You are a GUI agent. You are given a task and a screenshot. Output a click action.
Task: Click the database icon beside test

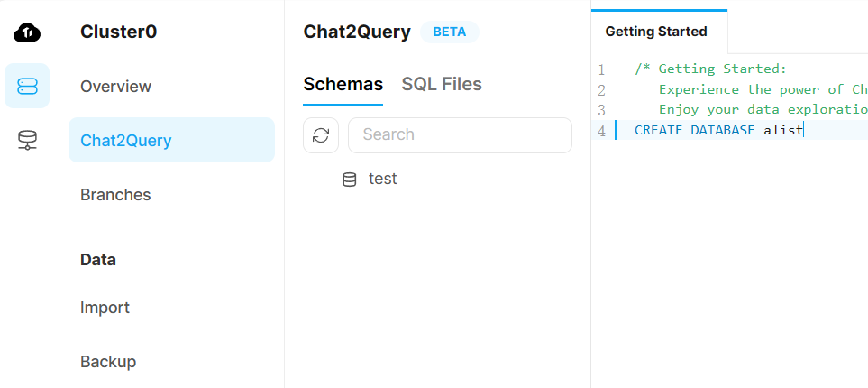[x=350, y=180]
